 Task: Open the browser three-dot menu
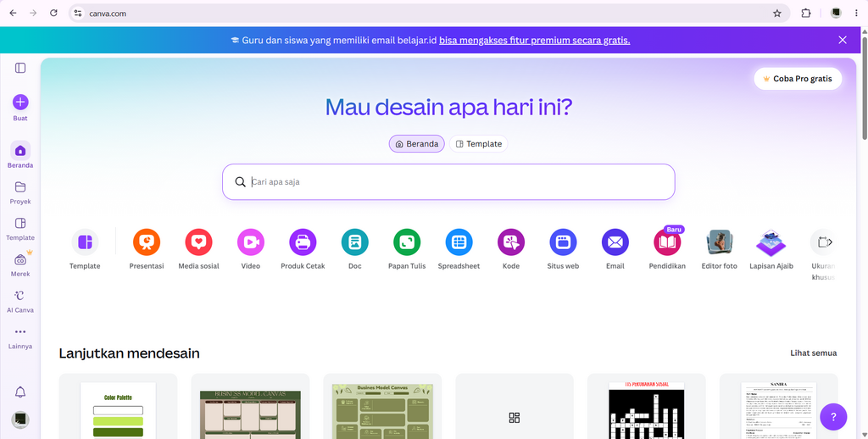pyautogui.click(x=856, y=14)
